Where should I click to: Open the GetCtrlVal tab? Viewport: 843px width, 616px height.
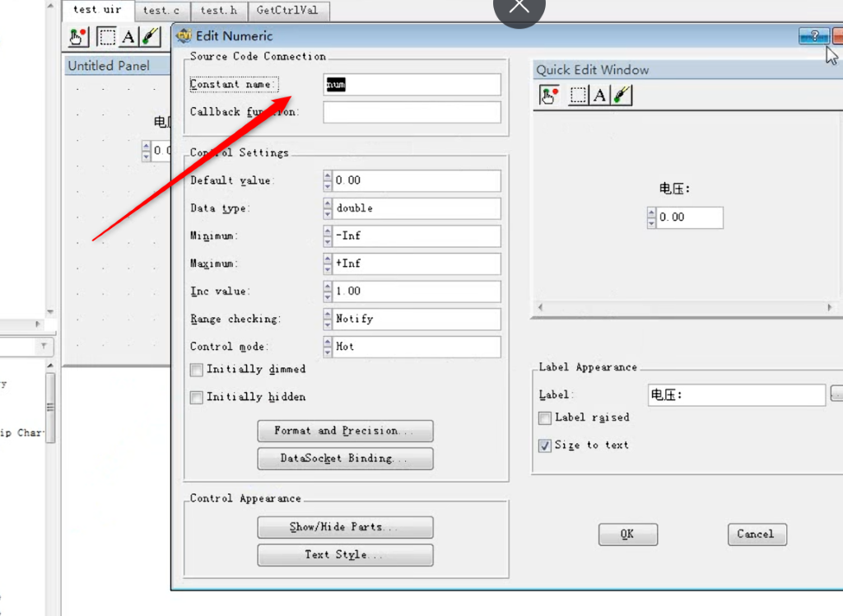point(290,11)
